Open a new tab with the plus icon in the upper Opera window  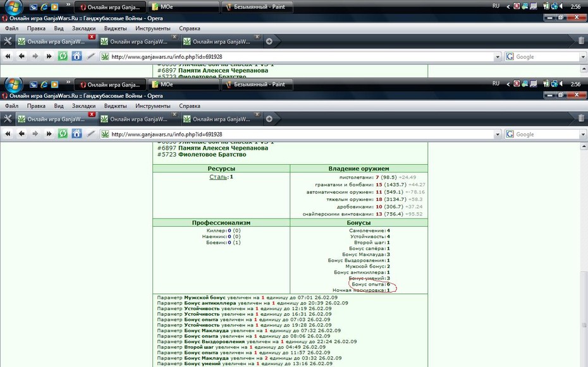pos(269,41)
